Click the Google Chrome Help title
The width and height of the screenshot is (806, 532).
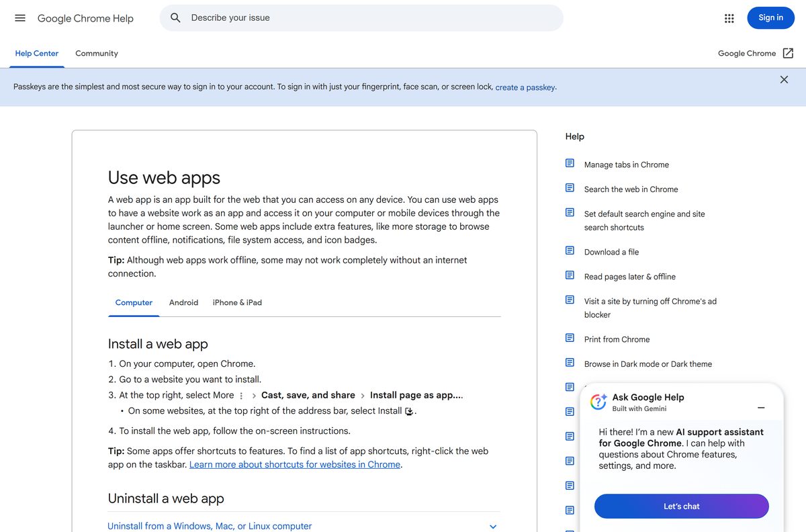[85, 18]
